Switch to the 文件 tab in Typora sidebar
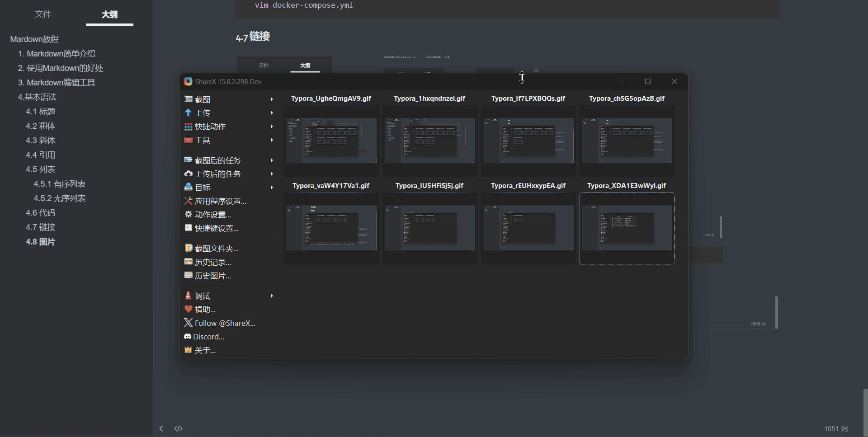Viewport: 868px width, 437px height. 43,14
